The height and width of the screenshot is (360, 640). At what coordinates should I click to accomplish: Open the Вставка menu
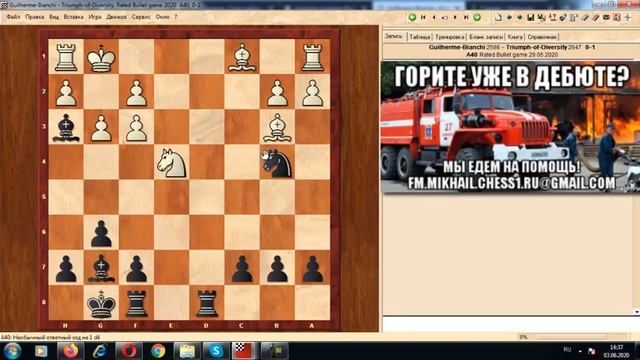pyautogui.click(x=73, y=17)
